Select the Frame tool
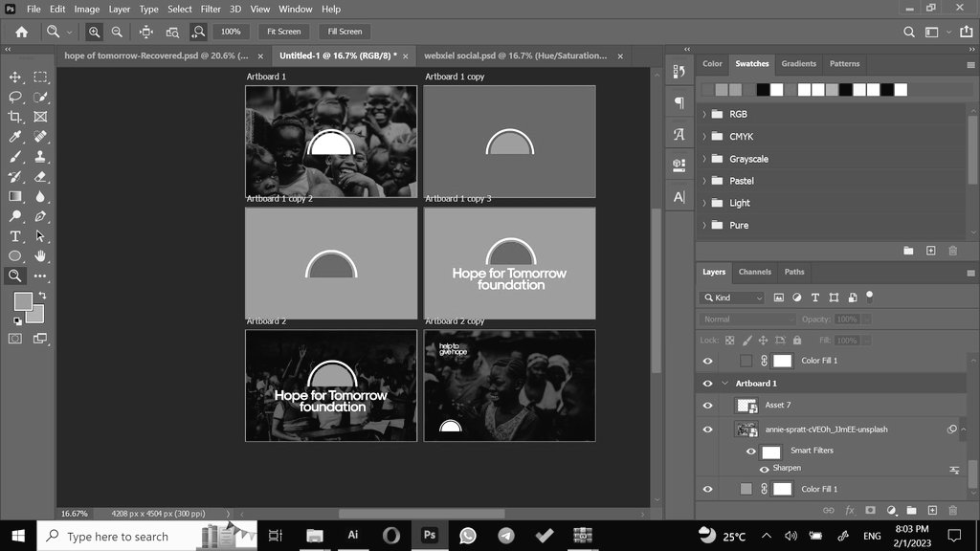The image size is (980, 551). [40, 117]
